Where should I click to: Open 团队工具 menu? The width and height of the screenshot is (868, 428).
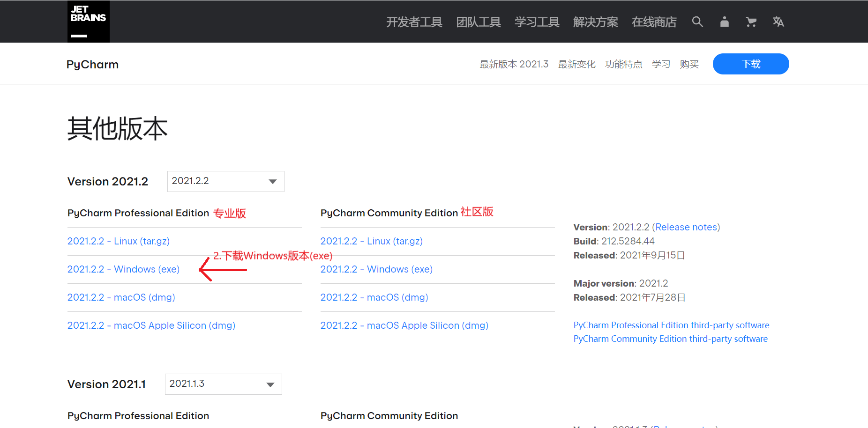[479, 22]
